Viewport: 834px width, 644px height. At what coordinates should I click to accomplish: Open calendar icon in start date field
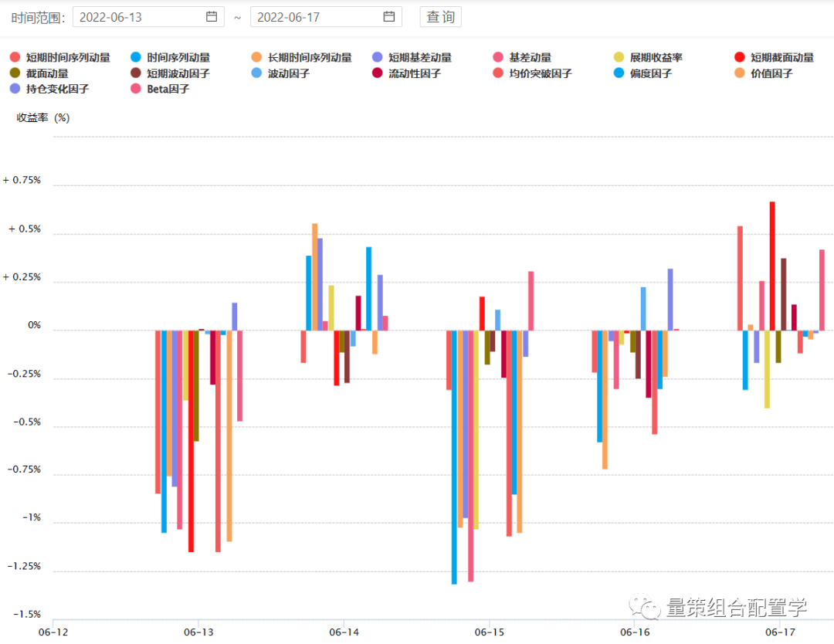click(x=211, y=16)
